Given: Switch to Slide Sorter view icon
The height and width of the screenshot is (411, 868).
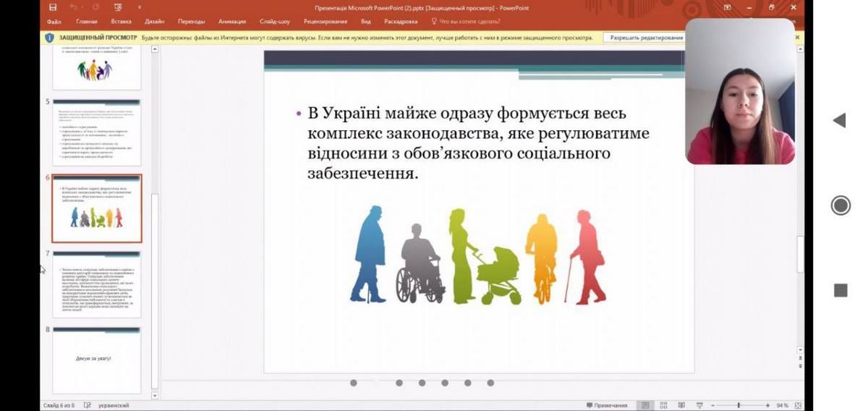Looking at the screenshot, I should (x=663, y=405).
